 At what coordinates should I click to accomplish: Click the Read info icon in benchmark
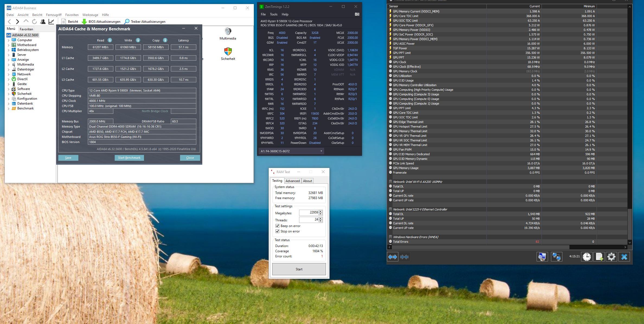click(110, 40)
